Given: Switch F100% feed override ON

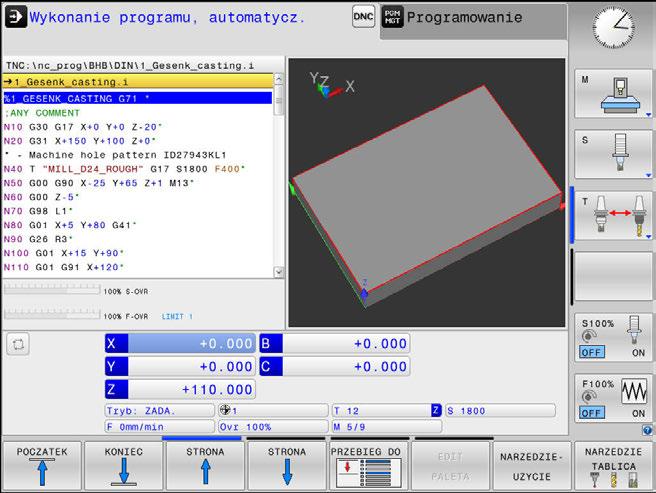Looking at the screenshot, I should point(638,413).
